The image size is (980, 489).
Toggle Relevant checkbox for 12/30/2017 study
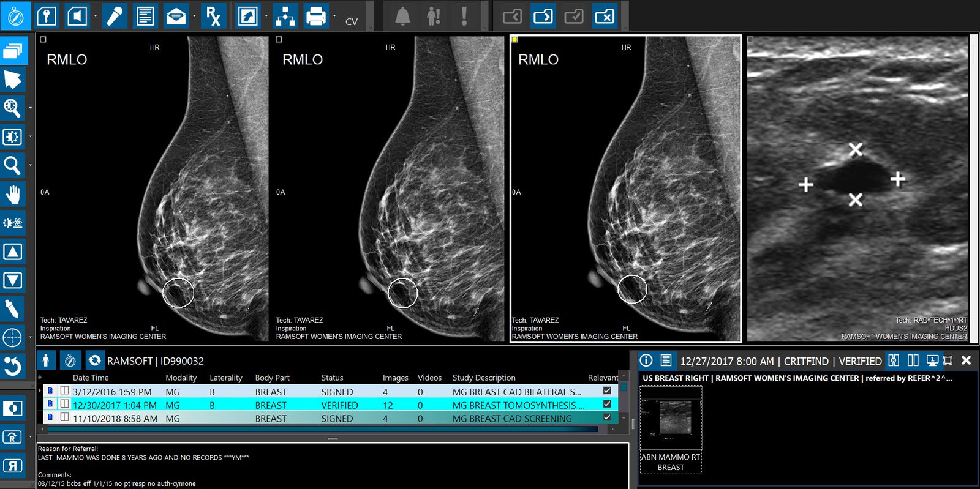[x=607, y=404]
